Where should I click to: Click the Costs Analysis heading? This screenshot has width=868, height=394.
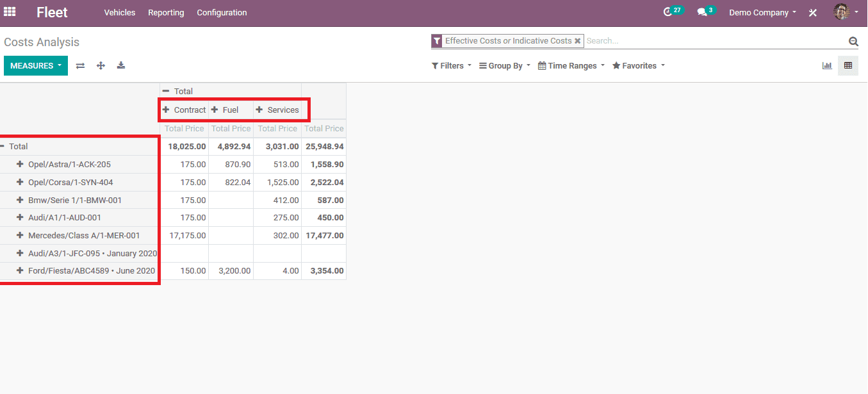pos(42,42)
